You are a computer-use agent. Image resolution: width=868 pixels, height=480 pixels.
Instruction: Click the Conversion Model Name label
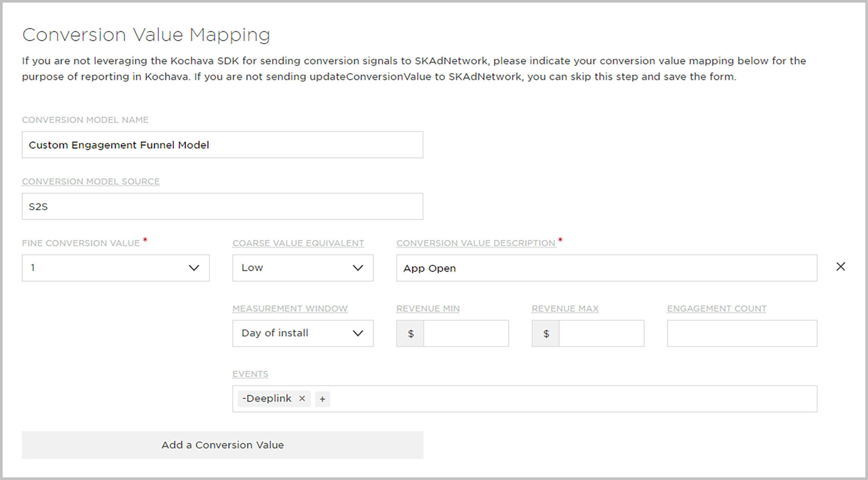tap(85, 120)
